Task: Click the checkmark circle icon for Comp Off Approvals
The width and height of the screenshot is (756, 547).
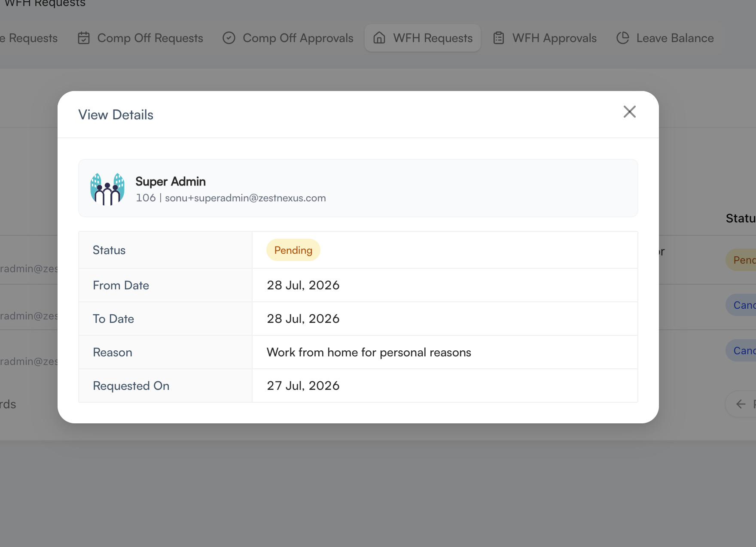Action: click(229, 38)
